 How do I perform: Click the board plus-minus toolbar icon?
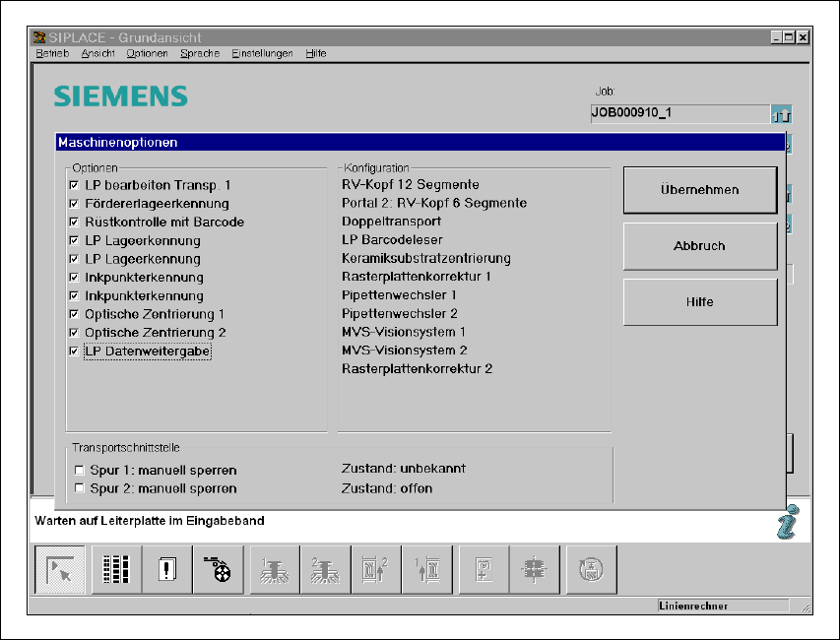[484, 569]
